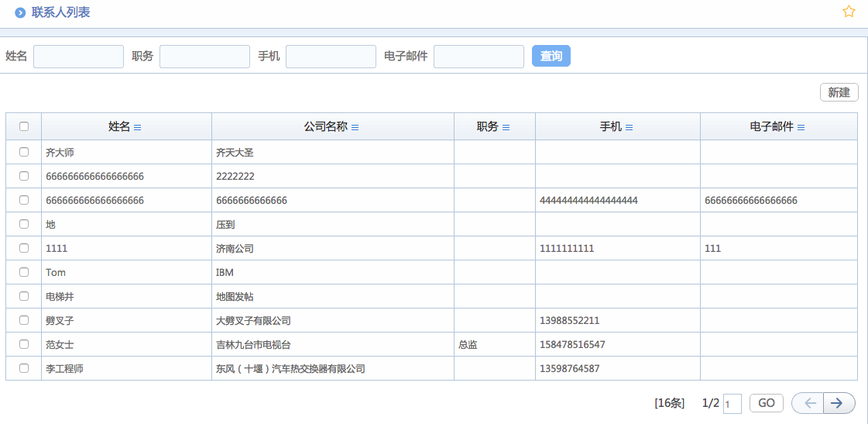Open the 电子邮件 column menu icon
Viewport: 868px width, 424px height.
[801, 127]
